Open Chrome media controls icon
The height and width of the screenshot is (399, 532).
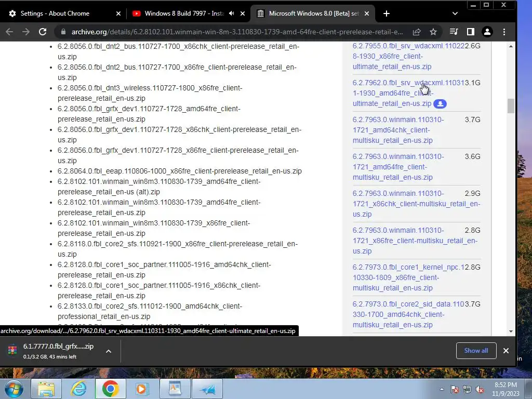coord(454,32)
